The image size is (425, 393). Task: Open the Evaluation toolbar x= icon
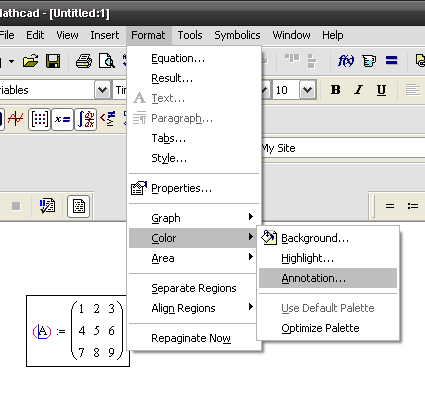62,119
